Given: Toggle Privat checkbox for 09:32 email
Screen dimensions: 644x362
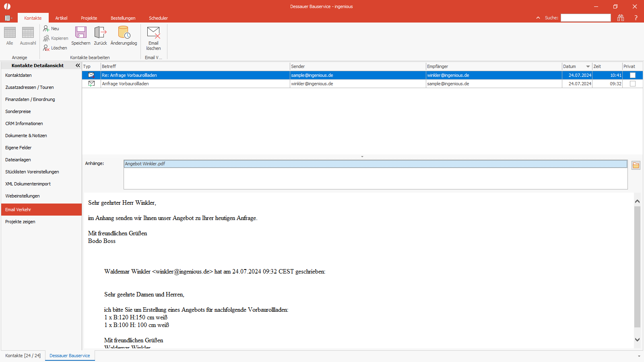Looking at the screenshot, I should point(633,84).
